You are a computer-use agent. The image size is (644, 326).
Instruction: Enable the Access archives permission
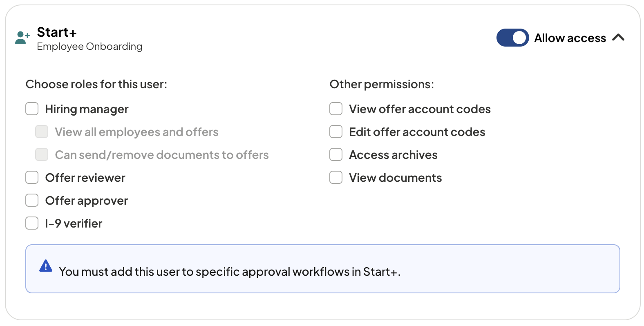point(336,155)
